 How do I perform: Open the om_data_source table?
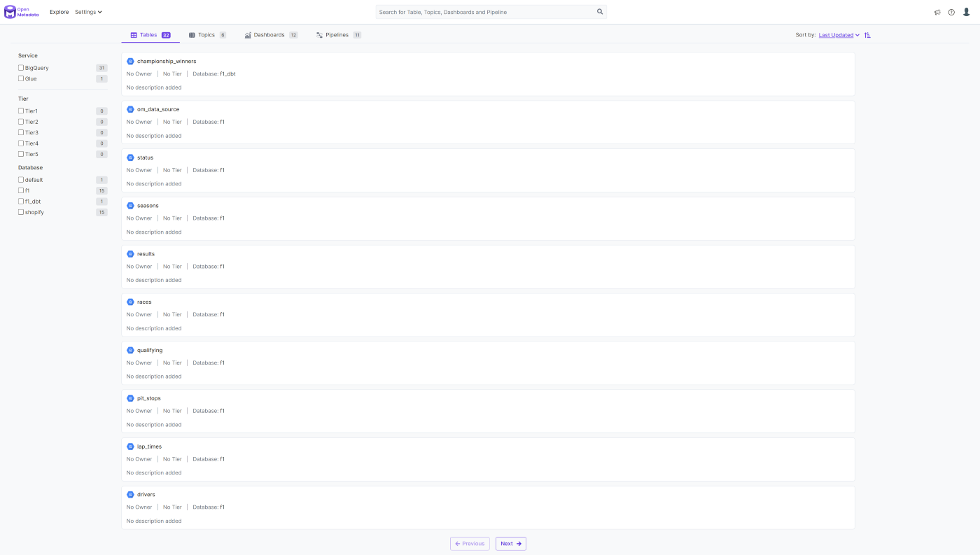pos(158,110)
